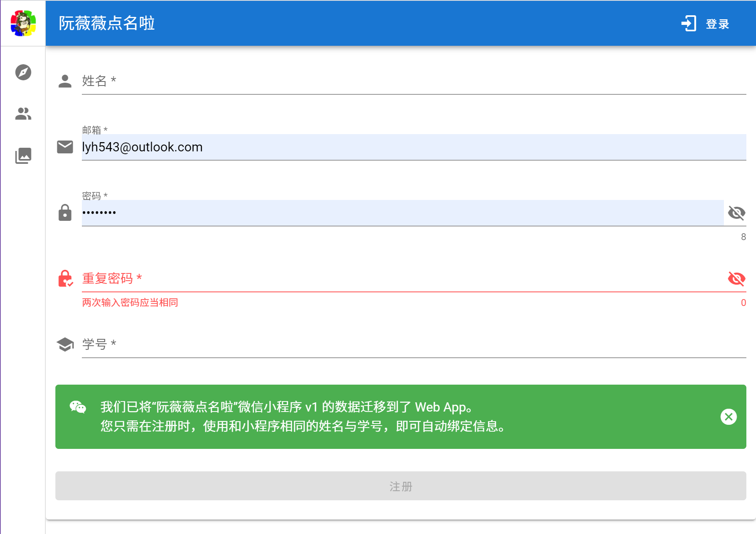Focus the 重复密码 repeat password field

click(402, 279)
